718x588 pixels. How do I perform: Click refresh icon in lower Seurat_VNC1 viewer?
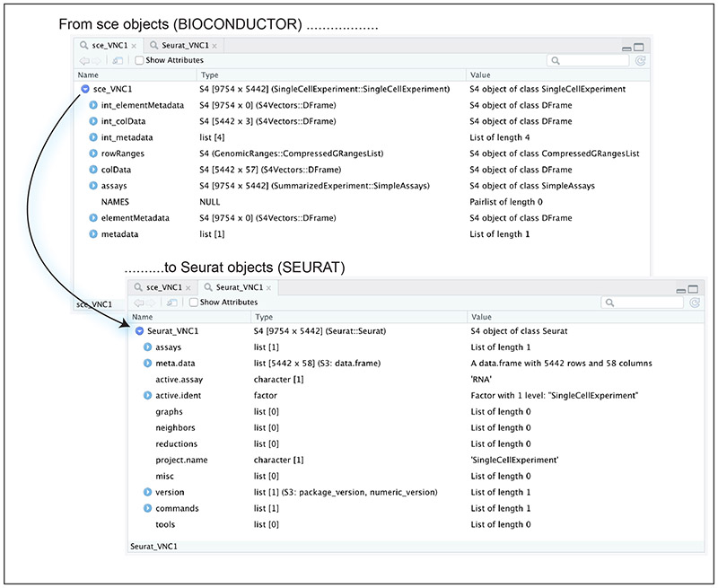pos(695,303)
